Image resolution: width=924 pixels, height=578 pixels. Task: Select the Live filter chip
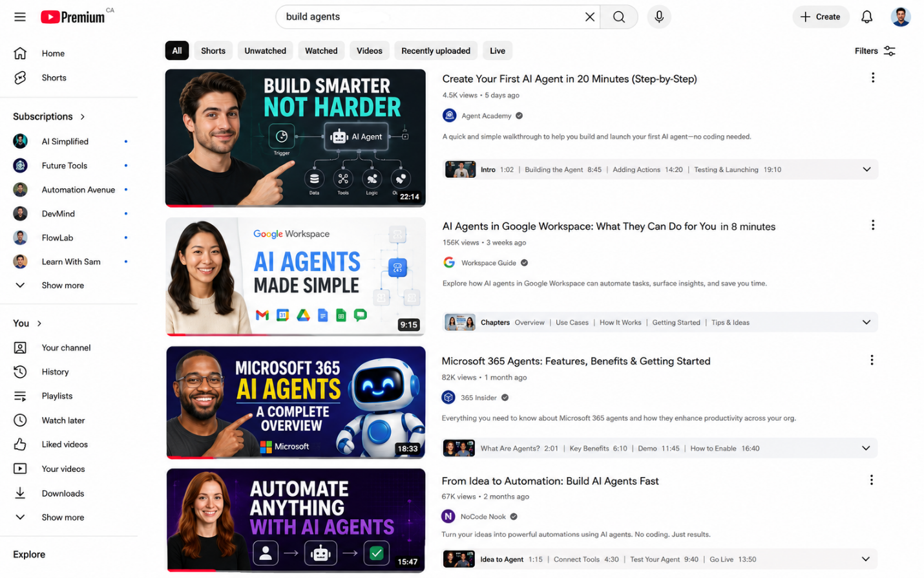tap(498, 51)
